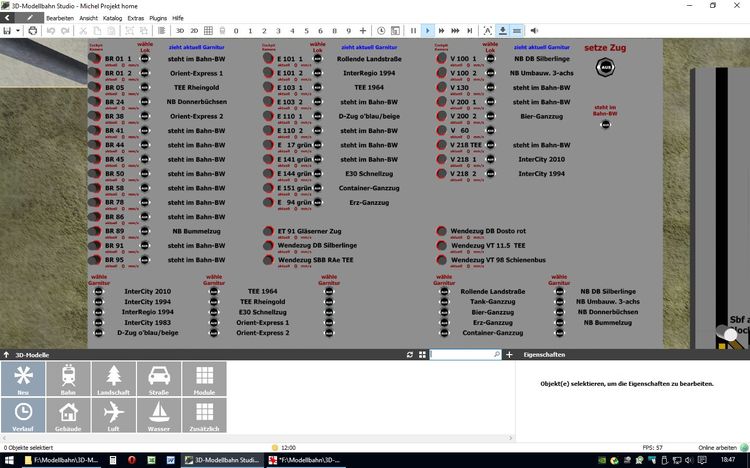Viewport: 750px width, 468px height.
Task: Click red cockpit camera button for BR 24
Action: point(95,102)
